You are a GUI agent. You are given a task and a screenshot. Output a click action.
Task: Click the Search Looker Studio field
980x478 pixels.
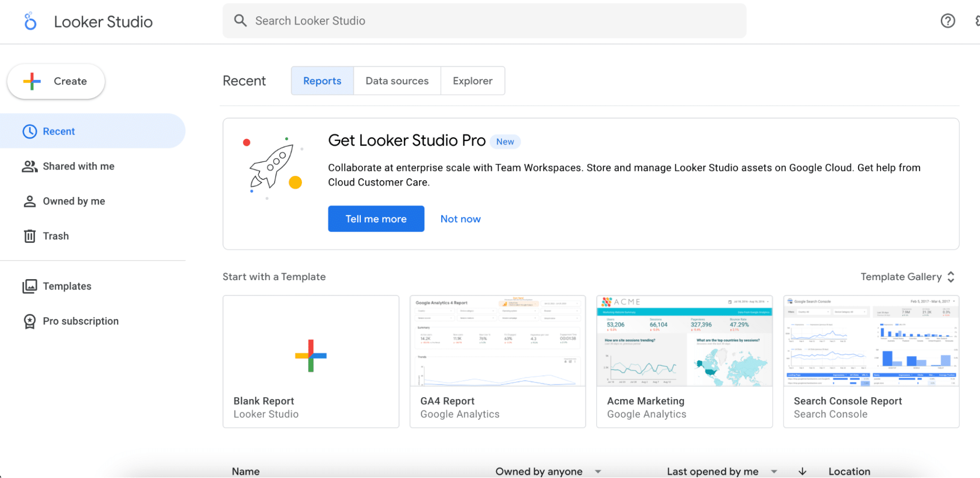[x=484, y=21]
